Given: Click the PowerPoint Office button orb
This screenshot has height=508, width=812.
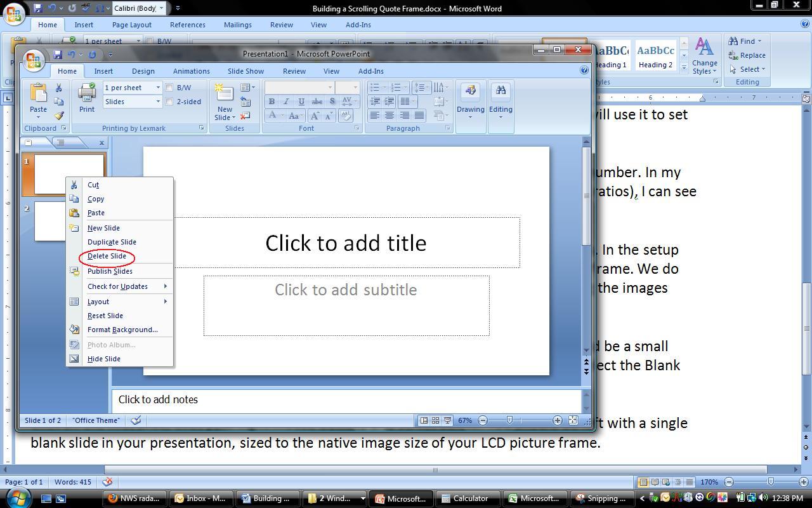Looking at the screenshot, I should click(x=34, y=60).
